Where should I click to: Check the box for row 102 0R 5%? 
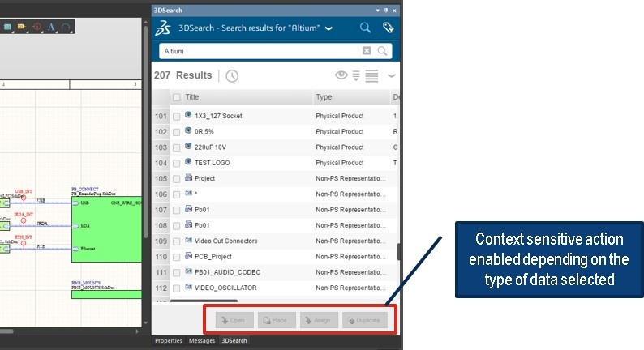(176, 132)
